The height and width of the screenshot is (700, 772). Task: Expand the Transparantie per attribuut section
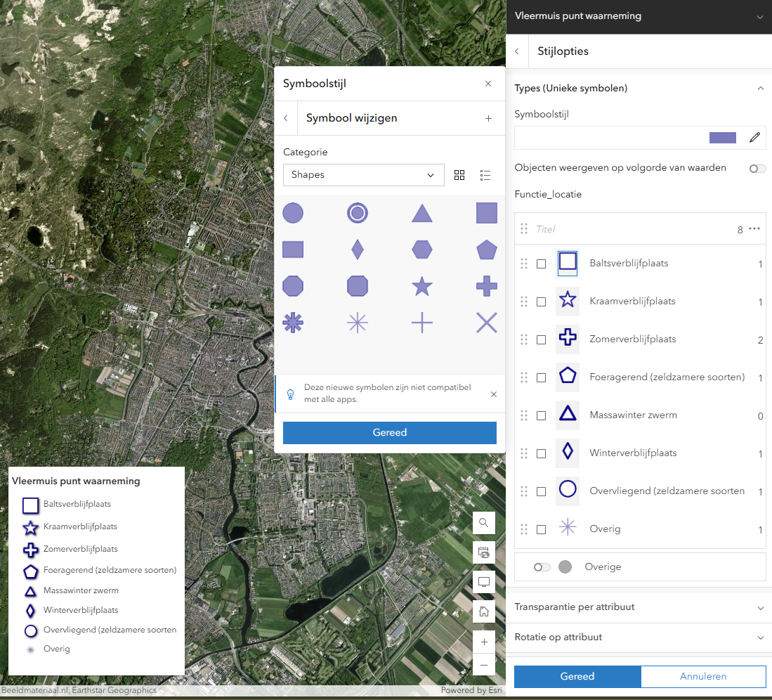coord(639,607)
